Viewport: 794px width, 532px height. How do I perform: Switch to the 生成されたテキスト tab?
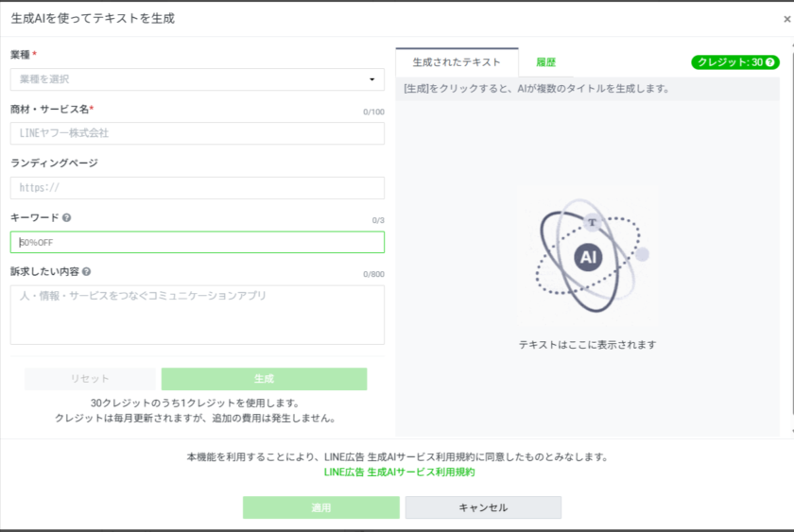coord(457,62)
